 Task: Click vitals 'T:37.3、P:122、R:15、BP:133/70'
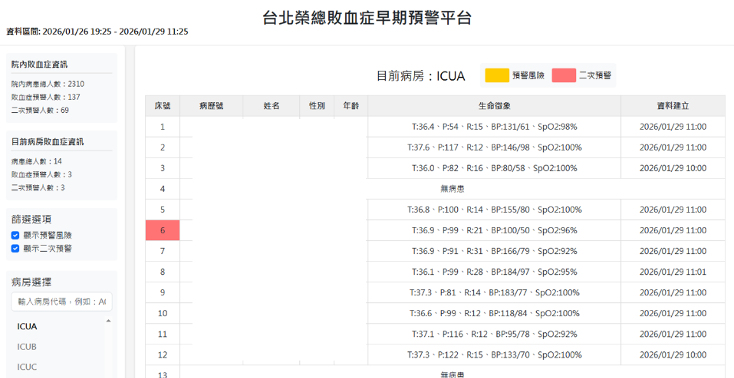pos(494,355)
